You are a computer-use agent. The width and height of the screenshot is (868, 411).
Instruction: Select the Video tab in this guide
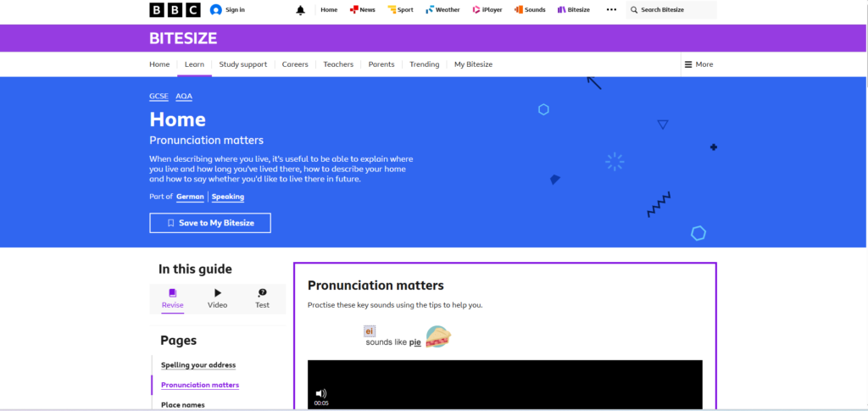217,298
